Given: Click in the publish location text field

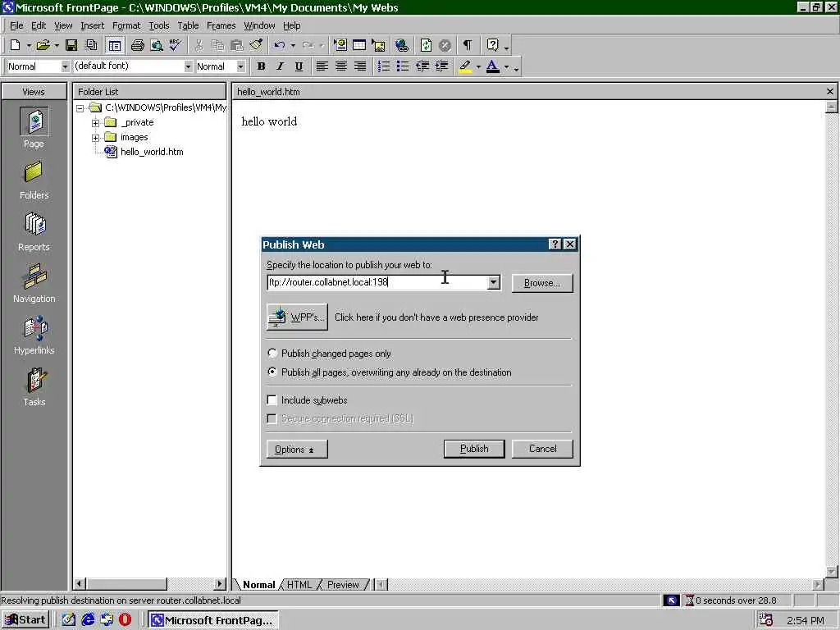Looking at the screenshot, I should 377,282.
